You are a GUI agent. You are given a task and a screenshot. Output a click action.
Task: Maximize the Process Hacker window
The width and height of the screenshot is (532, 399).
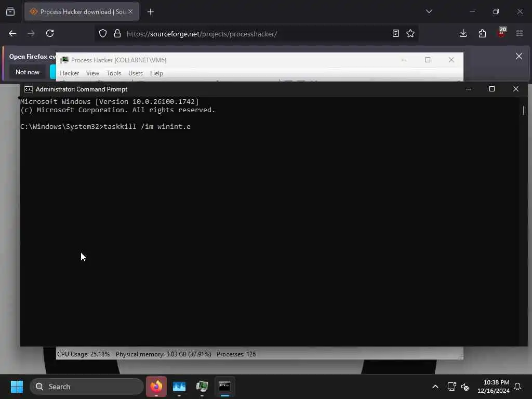428,60
